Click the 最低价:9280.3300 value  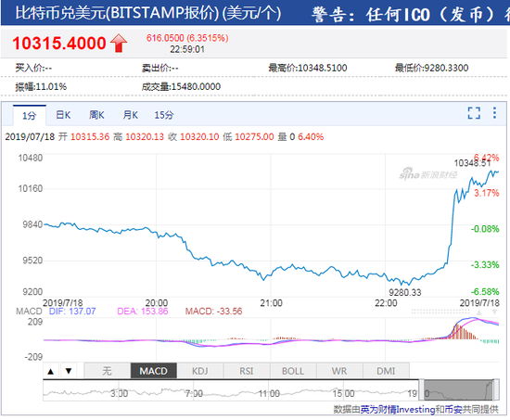431,68
